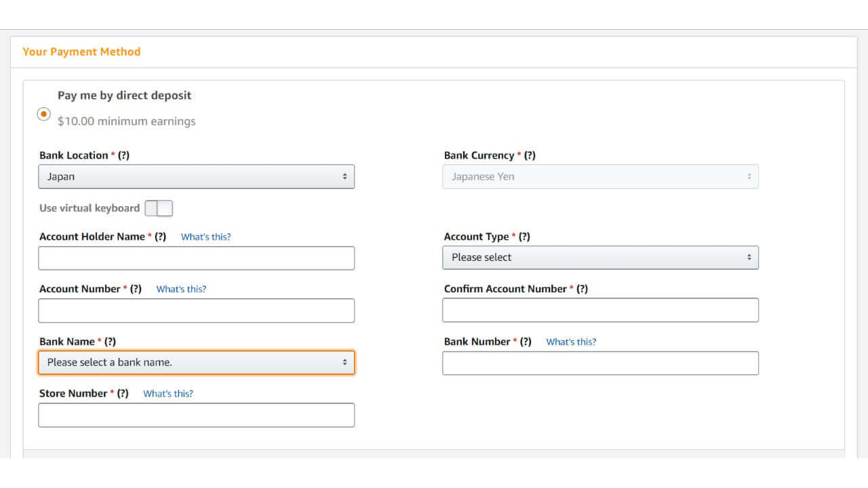The width and height of the screenshot is (868, 488).
Task: Show the (?) help for Store Number
Action: [x=122, y=393]
